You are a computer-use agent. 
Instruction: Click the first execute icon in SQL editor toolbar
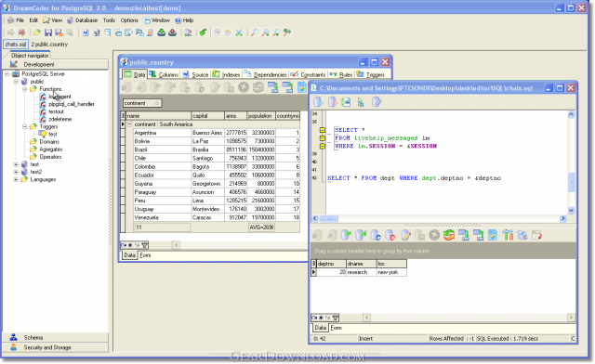pyautogui.click(x=318, y=102)
